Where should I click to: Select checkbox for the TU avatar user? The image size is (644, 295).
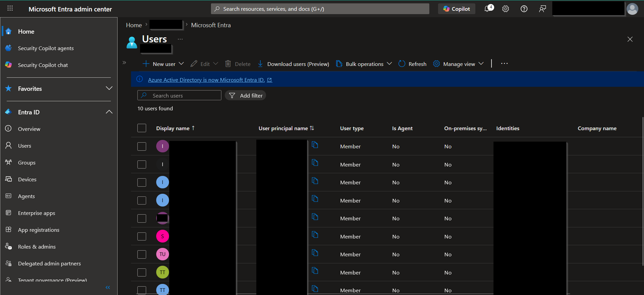coord(142,254)
